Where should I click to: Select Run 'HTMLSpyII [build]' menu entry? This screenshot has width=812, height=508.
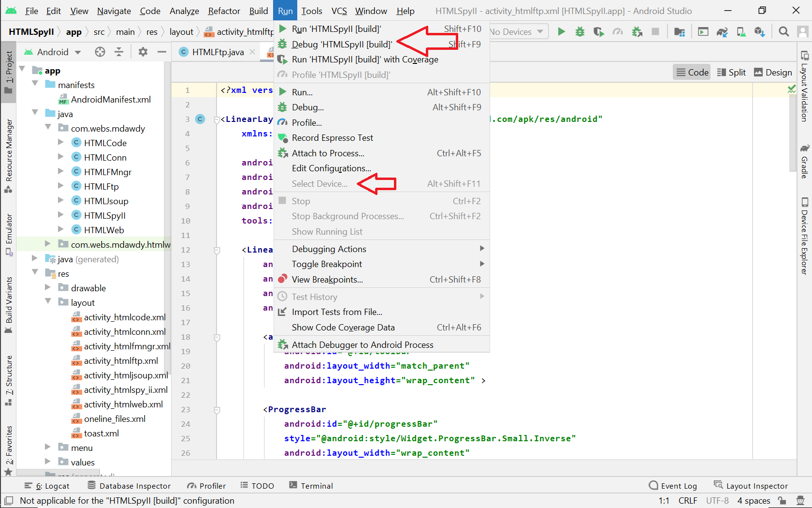point(382,29)
